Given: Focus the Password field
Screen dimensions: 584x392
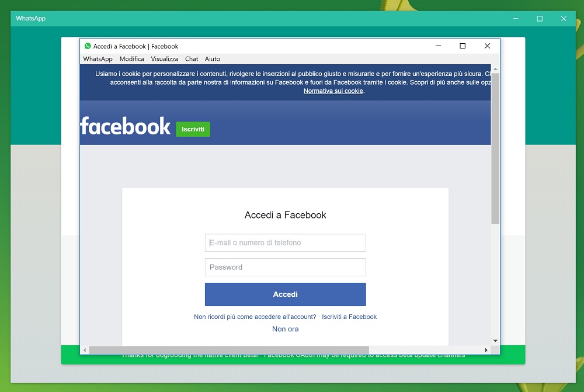Looking at the screenshot, I should coord(286,267).
